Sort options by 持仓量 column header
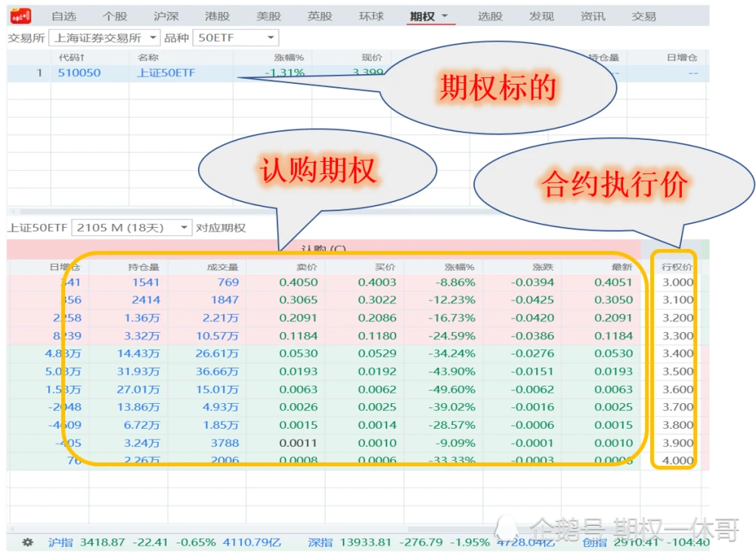Viewport: 756px width, 556px height. click(x=143, y=267)
